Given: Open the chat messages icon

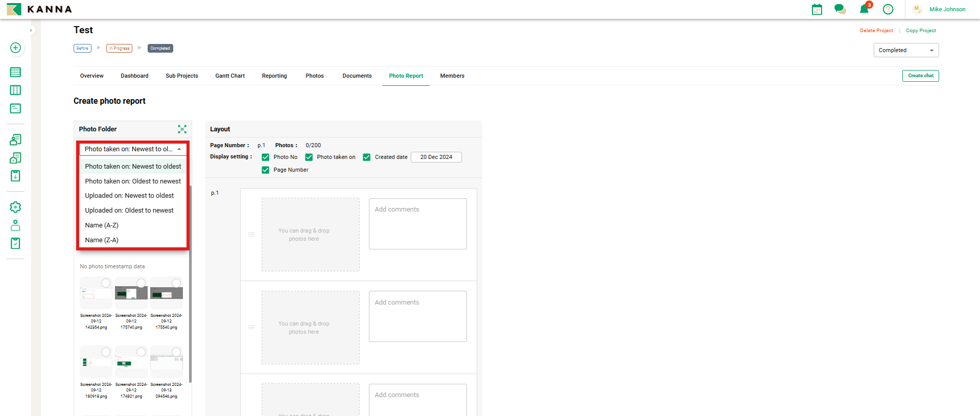Looking at the screenshot, I should [839, 9].
